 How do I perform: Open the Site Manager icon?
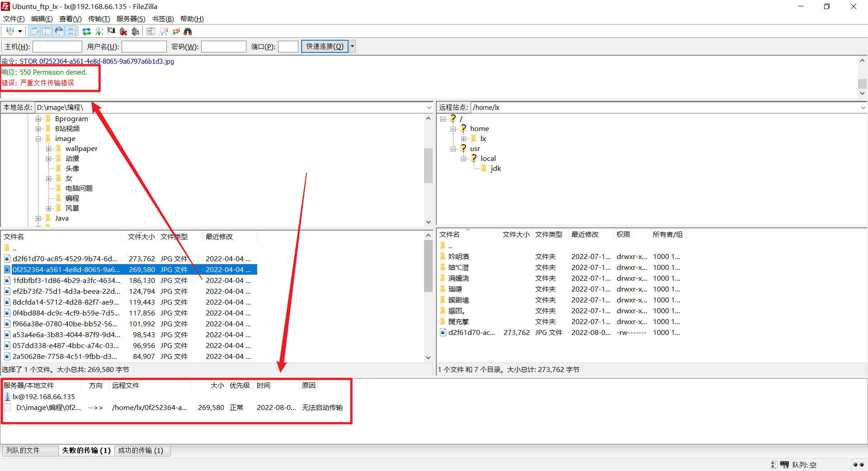9,31
